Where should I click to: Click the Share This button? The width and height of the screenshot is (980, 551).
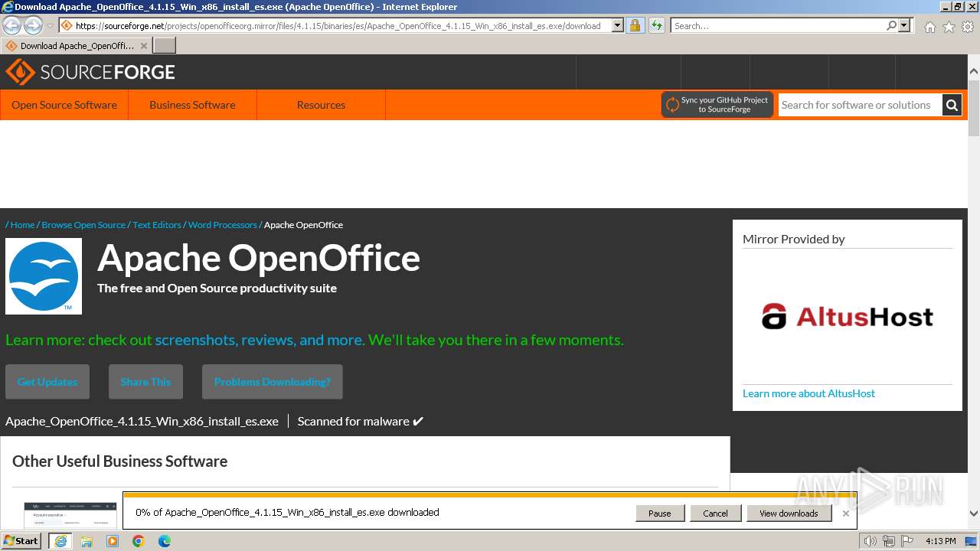145,382
